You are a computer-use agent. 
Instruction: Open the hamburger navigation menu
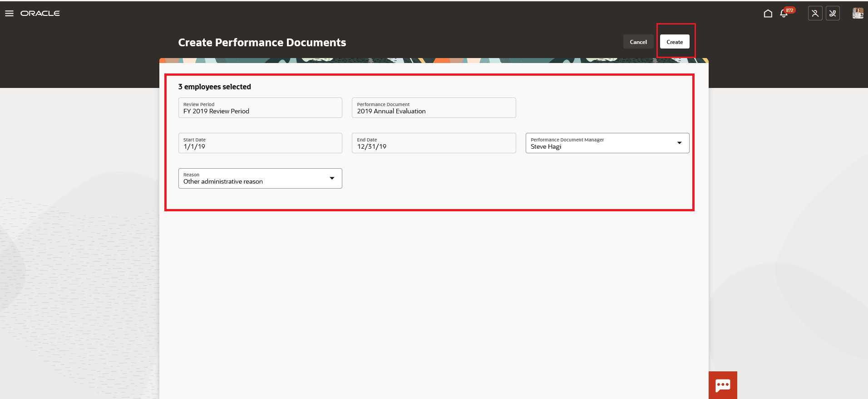9,14
